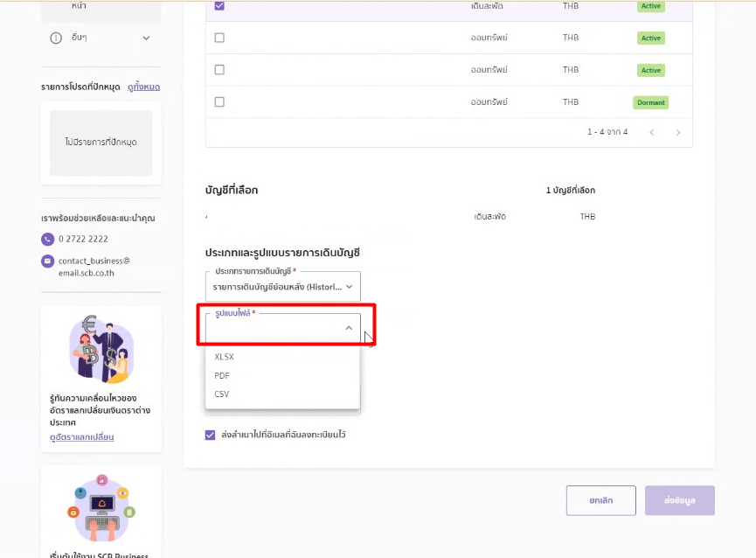The width and height of the screenshot is (756, 558).
Task: Check the Dormant ออมทรัพย์ account checkbox
Action: tap(219, 101)
